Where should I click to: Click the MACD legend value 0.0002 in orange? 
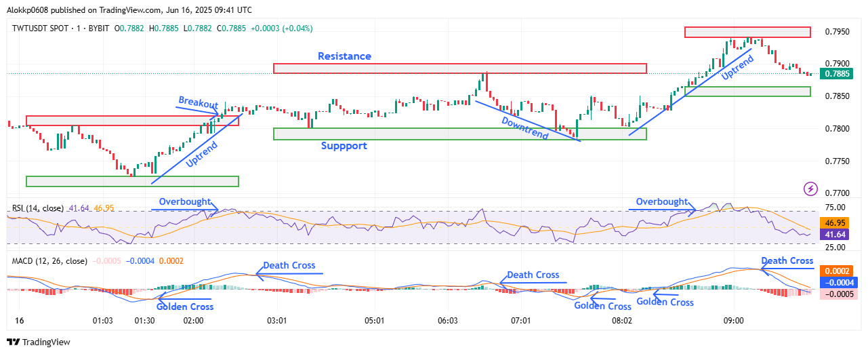point(171,261)
